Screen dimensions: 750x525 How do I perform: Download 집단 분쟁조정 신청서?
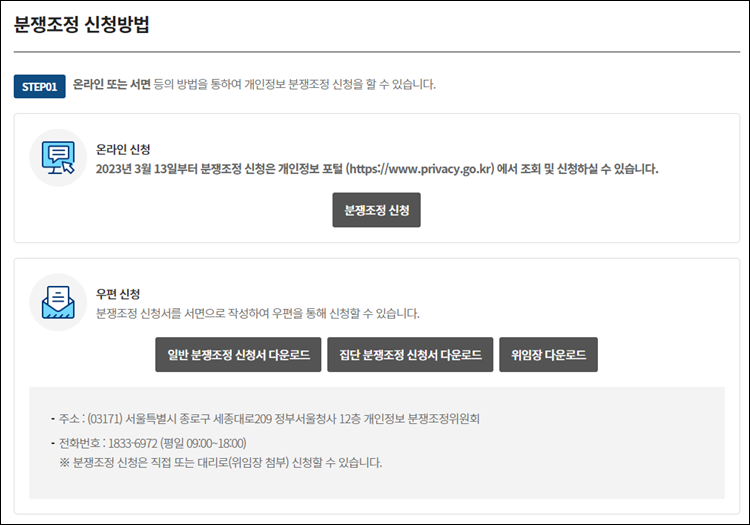pos(410,354)
